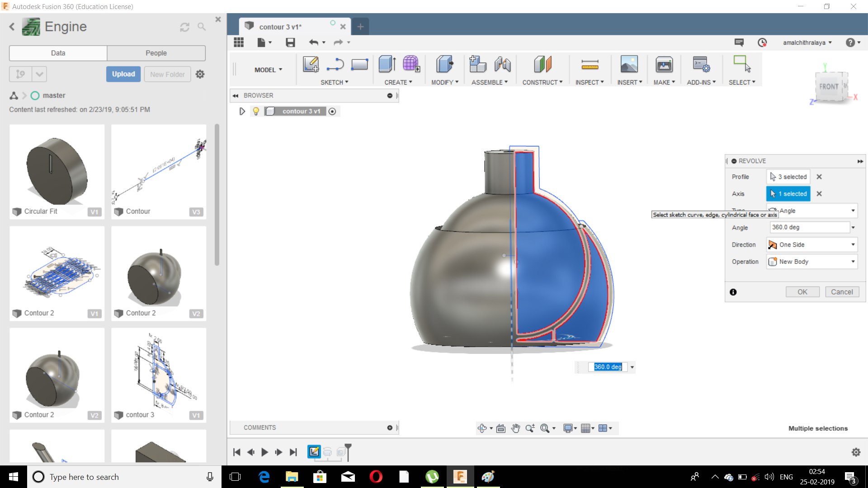The image size is (868, 488).
Task: Expand the Direction One Side dropdown
Action: (811, 244)
